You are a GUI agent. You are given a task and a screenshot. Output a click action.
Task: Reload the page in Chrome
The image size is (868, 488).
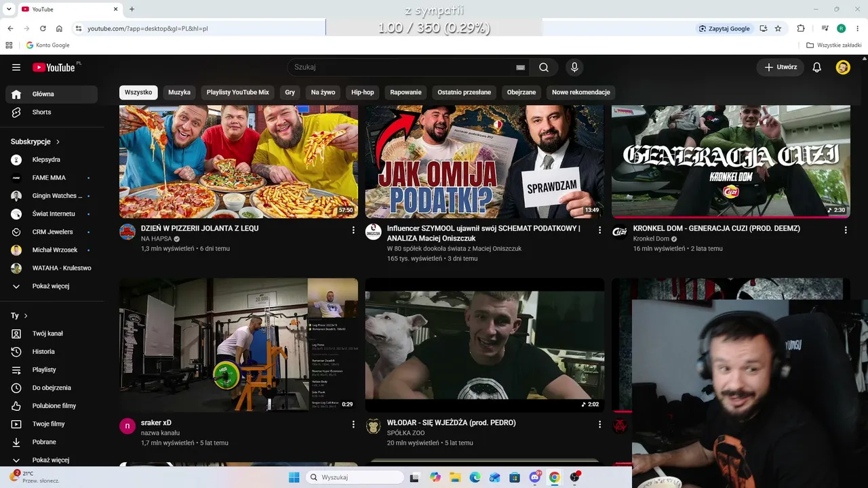(x=43, y=28)
